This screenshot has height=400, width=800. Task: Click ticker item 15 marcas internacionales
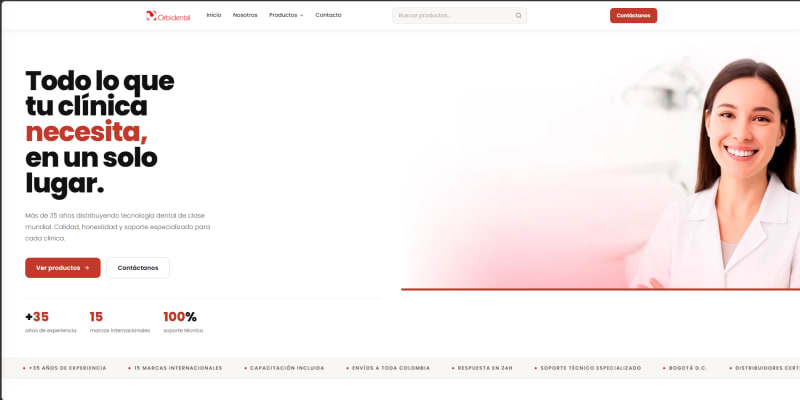tap(175, 368)
